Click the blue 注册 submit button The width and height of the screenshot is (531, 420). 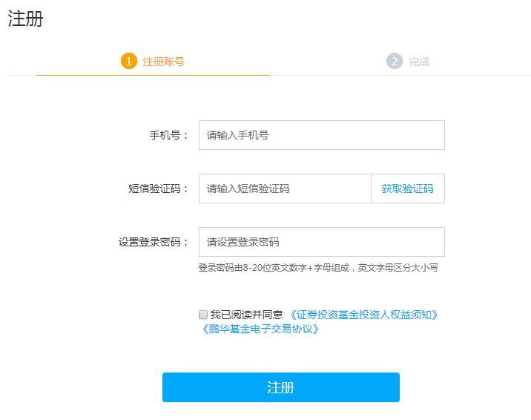tap(281, 387)
